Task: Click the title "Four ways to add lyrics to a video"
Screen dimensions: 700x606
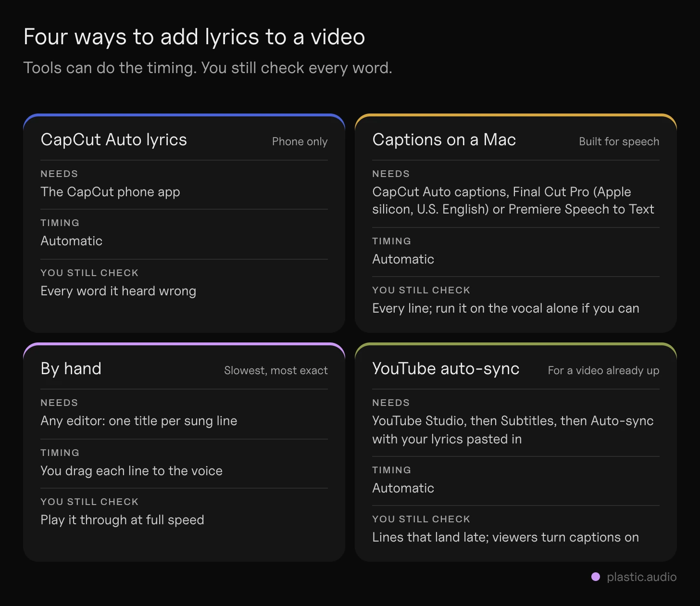Action: click(x=194, y=37)
